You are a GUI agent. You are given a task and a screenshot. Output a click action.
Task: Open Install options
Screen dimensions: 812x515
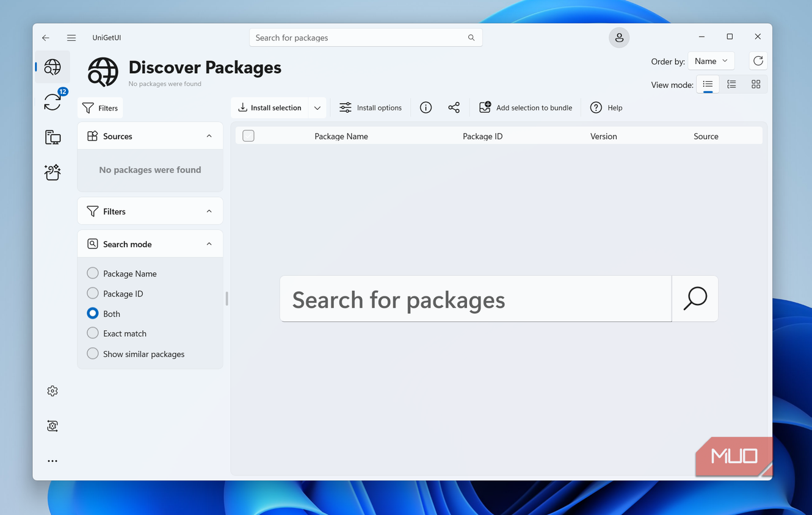[371, 107]
